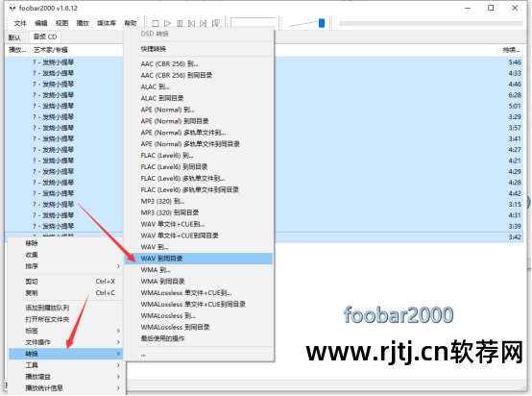Choose 打开所在文件夹 in the context menu

(x=65, y=319)
